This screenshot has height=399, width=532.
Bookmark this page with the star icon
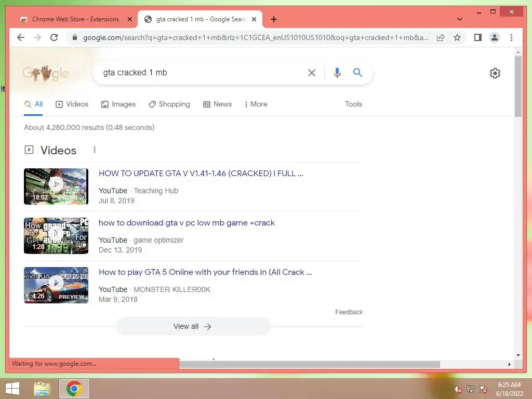click(x=457, y=37)
